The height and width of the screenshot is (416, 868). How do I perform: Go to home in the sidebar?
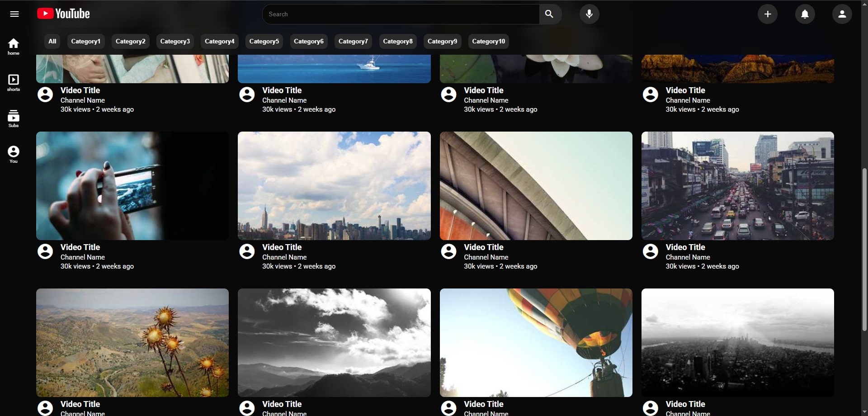pos(14,47)
